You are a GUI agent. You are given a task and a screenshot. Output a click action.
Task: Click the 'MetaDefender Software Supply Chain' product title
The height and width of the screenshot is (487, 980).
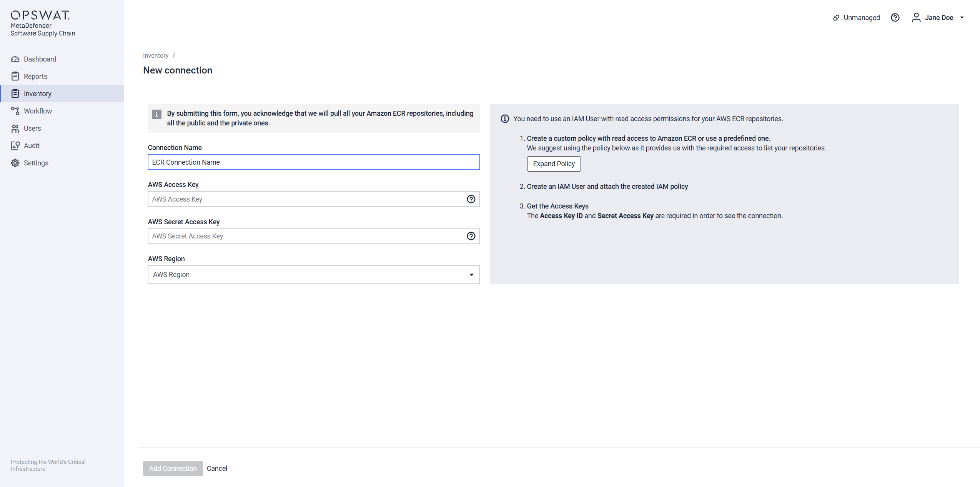(x=43, y=30)
